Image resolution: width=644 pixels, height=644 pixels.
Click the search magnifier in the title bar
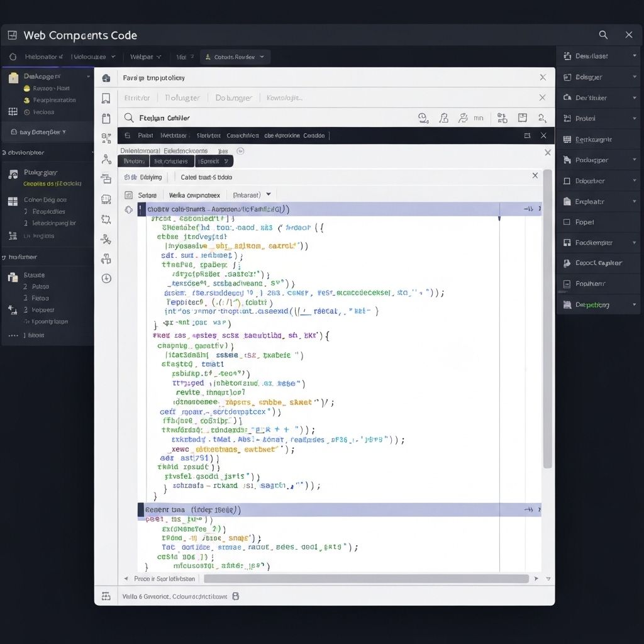(603, 35)
